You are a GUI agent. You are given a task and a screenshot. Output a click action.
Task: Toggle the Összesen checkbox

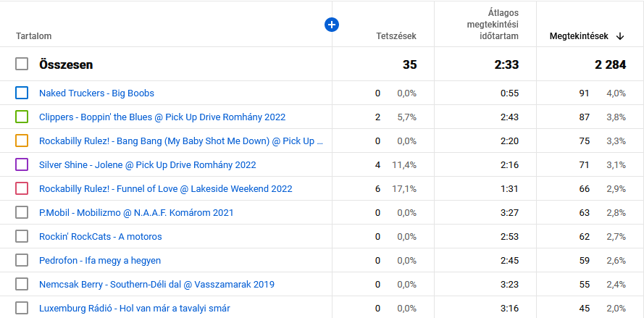[x=22, y=64]
